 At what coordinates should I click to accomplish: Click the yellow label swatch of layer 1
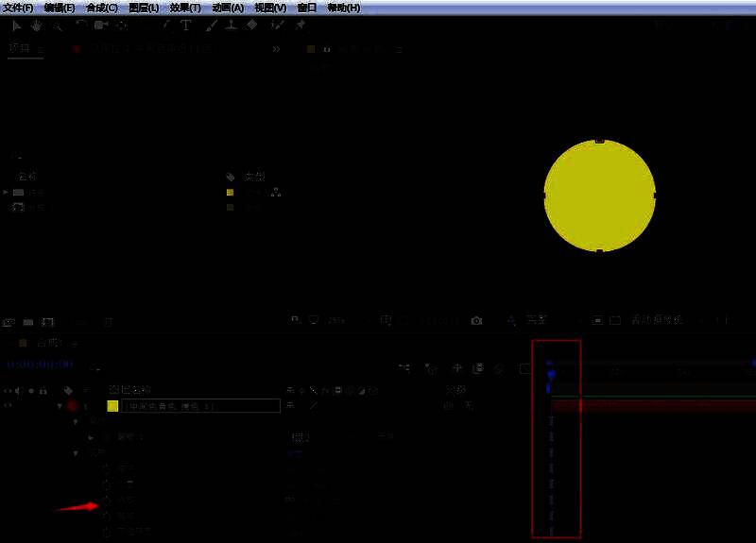pyautogui.click(x=112, y=406)
